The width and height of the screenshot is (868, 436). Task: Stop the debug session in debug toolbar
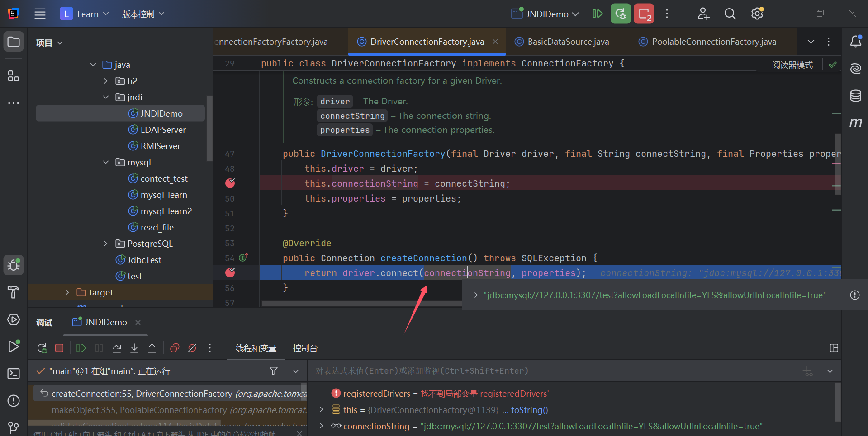pos(59,348)
